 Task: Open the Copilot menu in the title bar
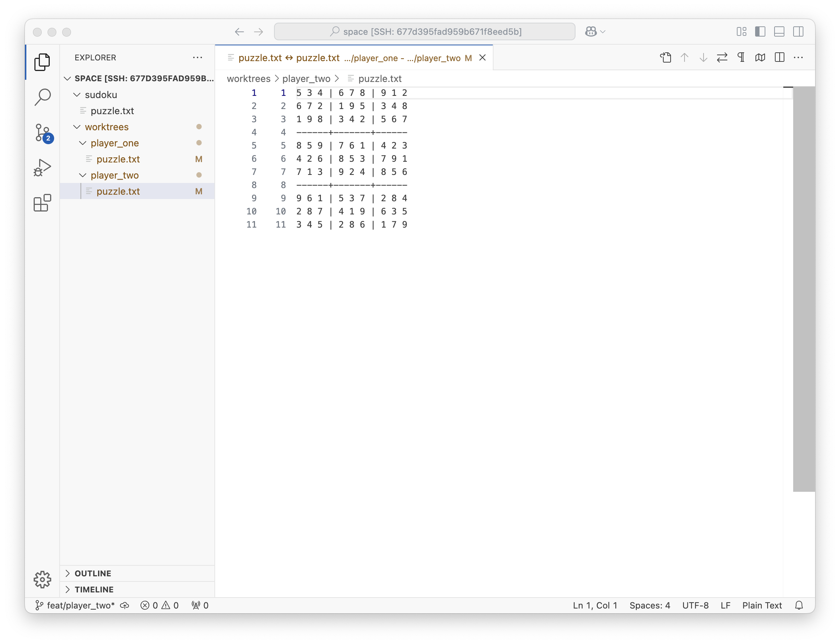click(x=594, y=31)
